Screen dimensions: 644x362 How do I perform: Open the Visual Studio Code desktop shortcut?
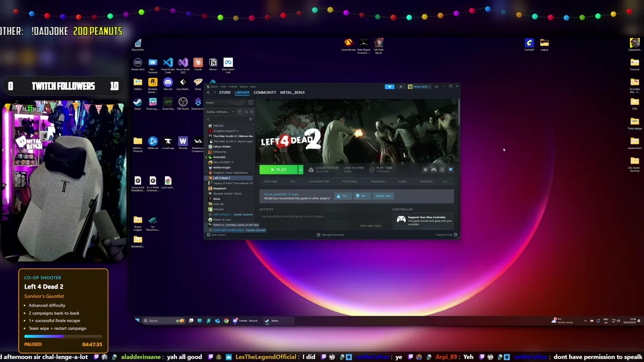(x=168, y=65)
